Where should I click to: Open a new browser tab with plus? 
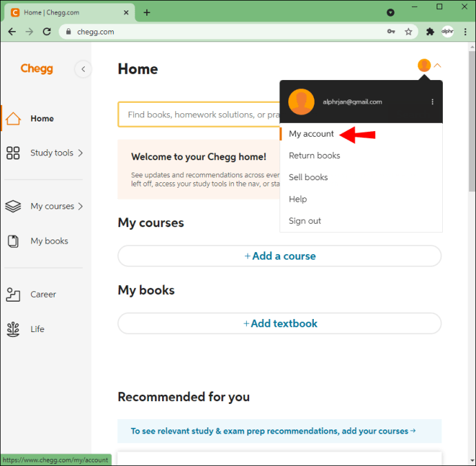tap(147, 12)
